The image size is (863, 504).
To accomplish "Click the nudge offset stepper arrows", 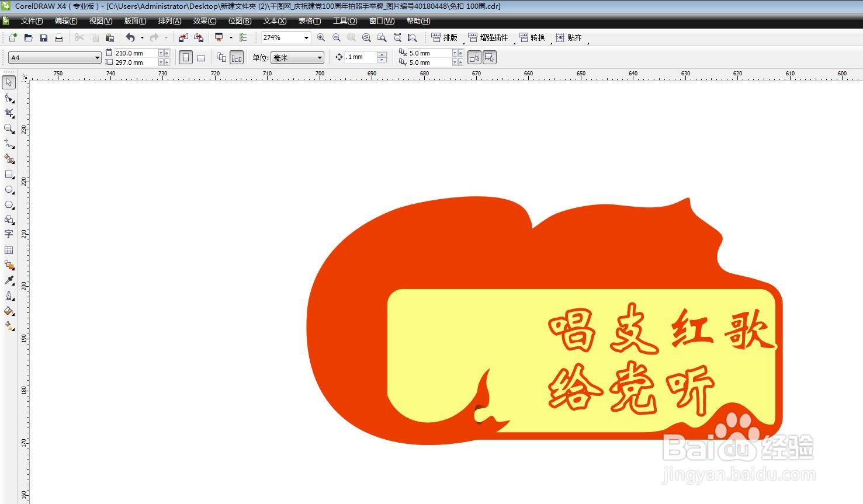I will (382, 57).
